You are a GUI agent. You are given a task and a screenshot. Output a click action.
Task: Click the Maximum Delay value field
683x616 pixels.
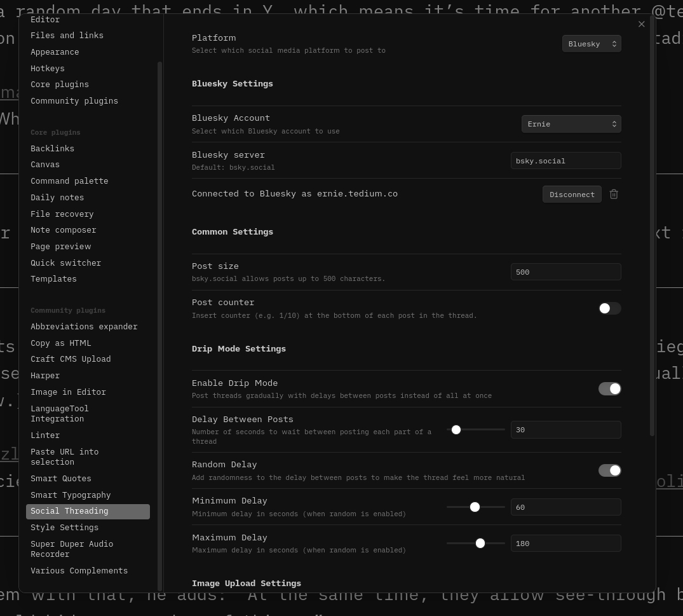[565, 544]
